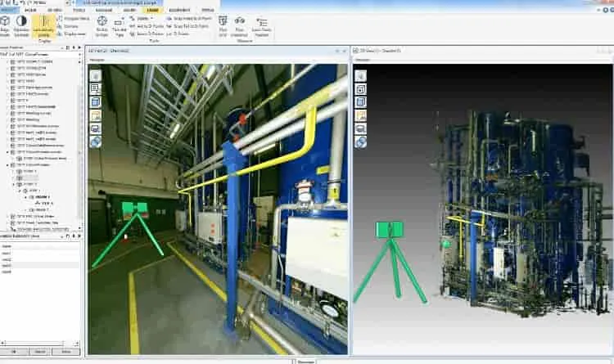This screenshot has height=364, width=614.
Task: Click the middle button below the bottom-left list panel
Action: pos(40,352)
